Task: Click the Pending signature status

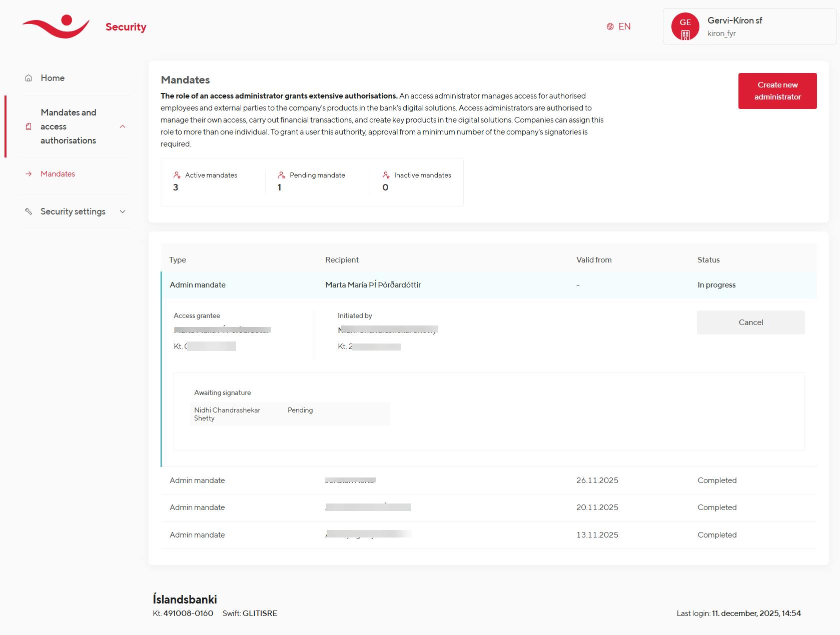Action: 300,410
